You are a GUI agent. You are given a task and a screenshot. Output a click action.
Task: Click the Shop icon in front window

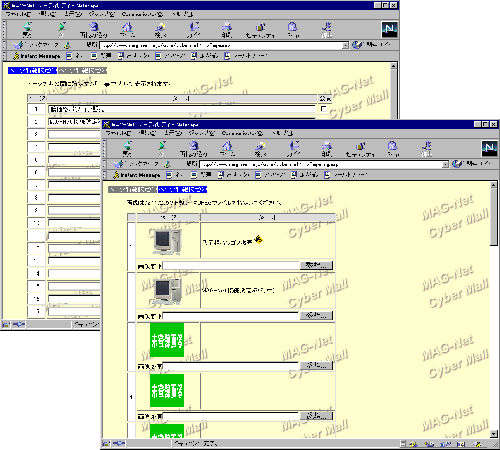tap(393, 149)
